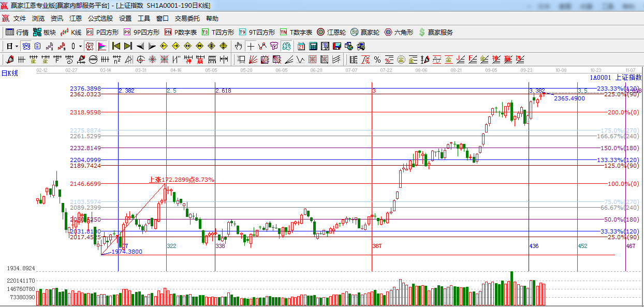Toggle the crosshair cursor tool
Screen dimensions: 644x307
coord(251,46)
